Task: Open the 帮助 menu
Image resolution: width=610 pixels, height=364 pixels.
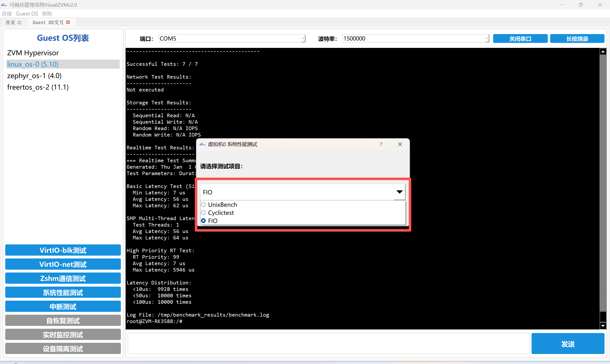Action: (x=47, y=14)
